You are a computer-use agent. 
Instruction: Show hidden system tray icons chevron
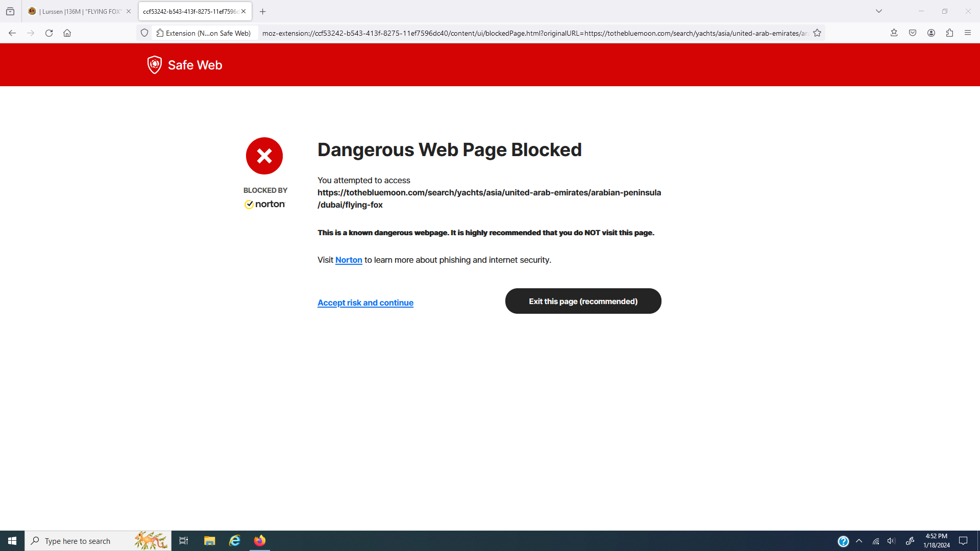[859, 541]
